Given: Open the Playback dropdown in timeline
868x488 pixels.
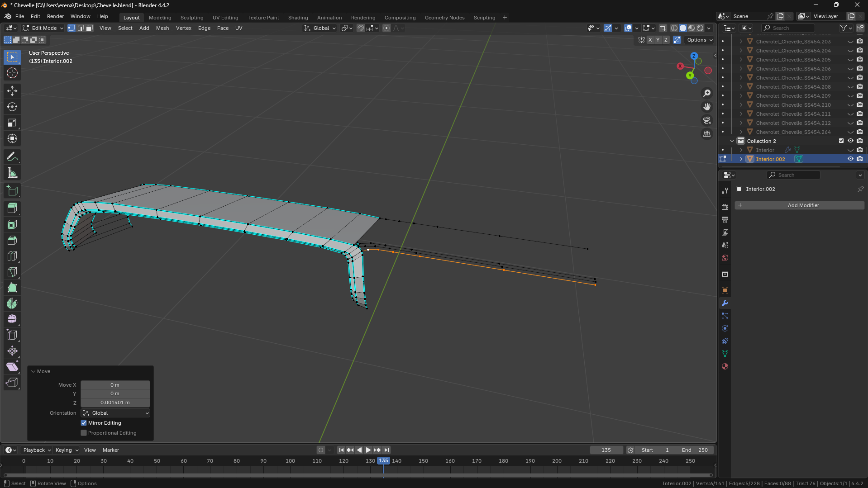Looking at the screenshot, I should [x=37, y=450].
